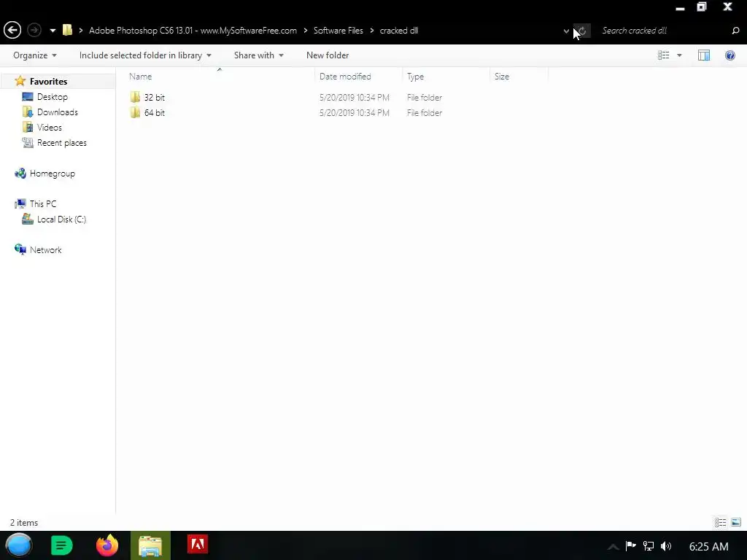
Task: Click File Explorer taskbar icon
Action: [150, 545]
